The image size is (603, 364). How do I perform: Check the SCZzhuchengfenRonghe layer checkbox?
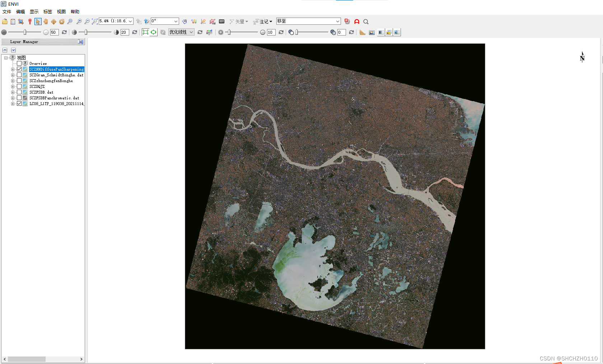(x=19, y=81)
